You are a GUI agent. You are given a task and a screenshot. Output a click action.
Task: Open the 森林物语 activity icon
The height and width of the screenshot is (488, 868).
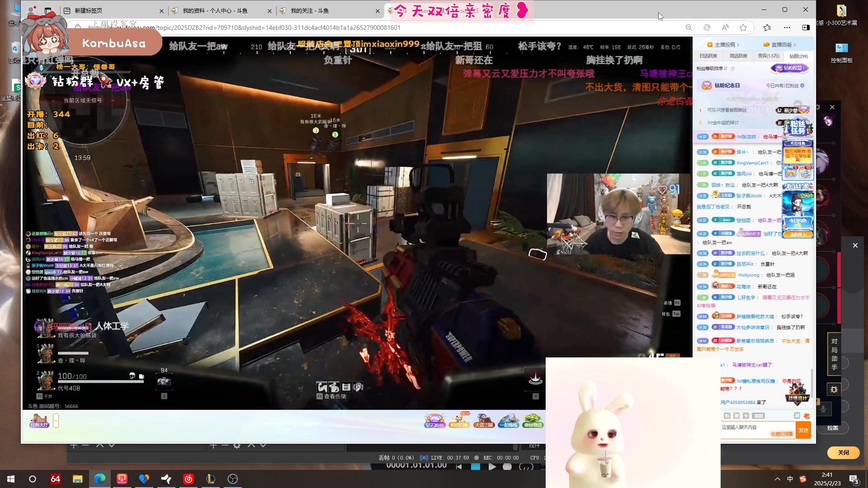(x=533, y=421)
